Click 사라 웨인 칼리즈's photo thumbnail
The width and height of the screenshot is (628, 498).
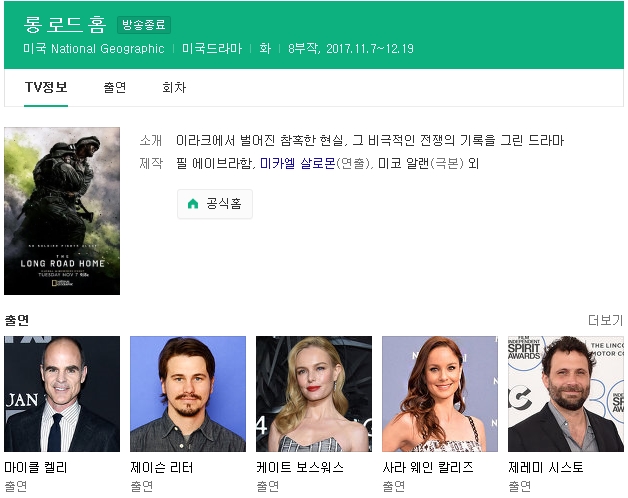pyautogui.click(x=440, y=394)
